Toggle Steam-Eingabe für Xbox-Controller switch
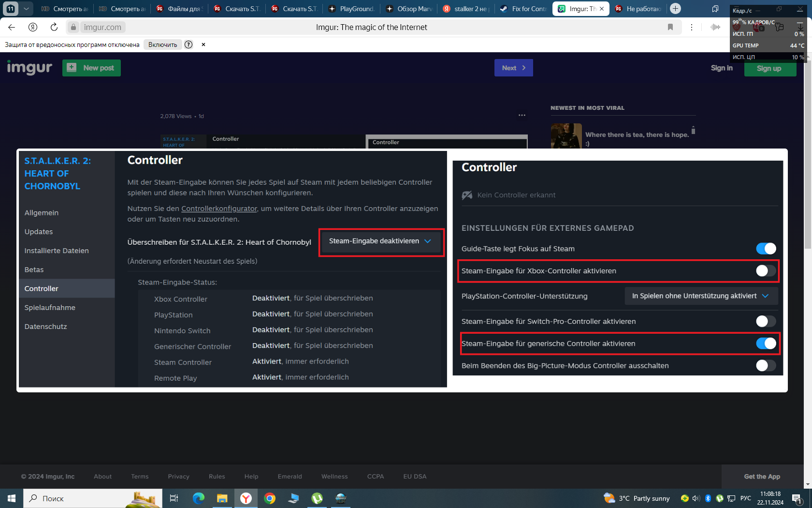812x508 pixels. pyautogui.click(x=766, y=271)
